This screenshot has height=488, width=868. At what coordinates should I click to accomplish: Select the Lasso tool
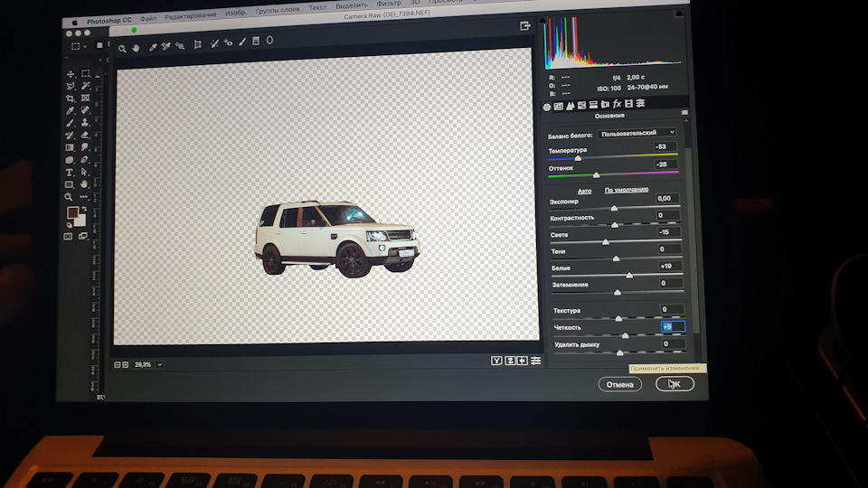point(71,87)
